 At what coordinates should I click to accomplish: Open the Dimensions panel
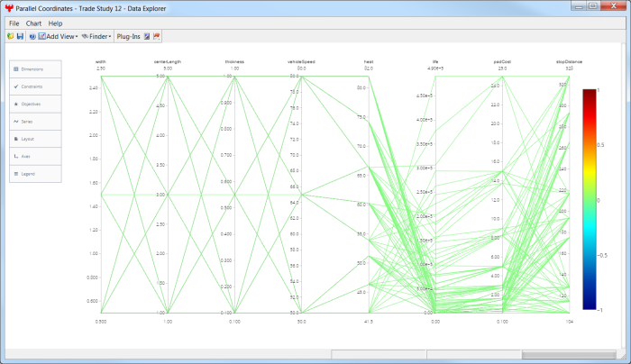36,68
